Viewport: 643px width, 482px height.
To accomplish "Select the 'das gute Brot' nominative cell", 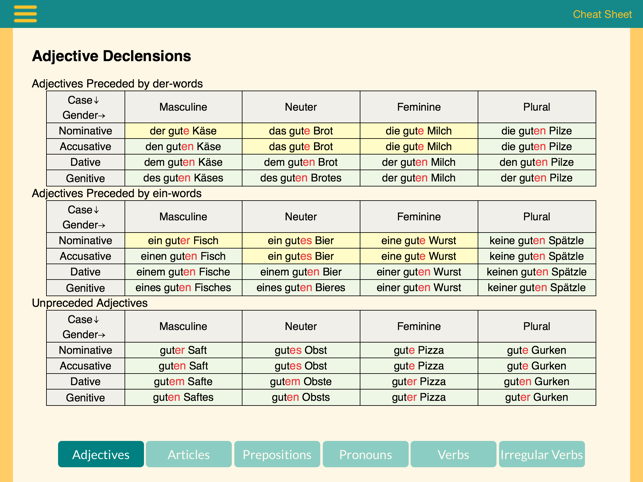I will [301, 131].
